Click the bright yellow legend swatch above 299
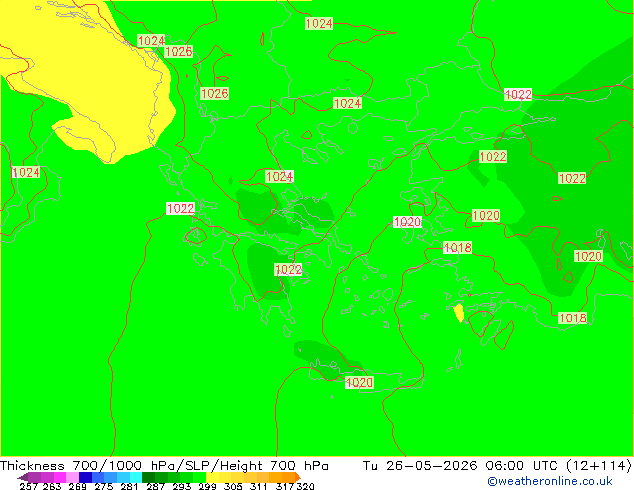This screenshot has width=634, height=490. click(x=212, y=477)
